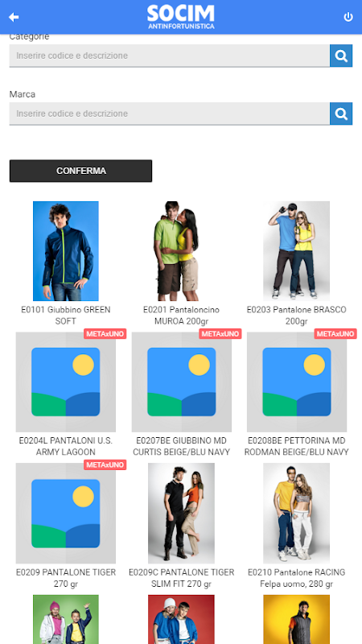Screen dimensions: 362x644
Task: Open the E0207BE placeholder image icon
Action: click(182, 382)
